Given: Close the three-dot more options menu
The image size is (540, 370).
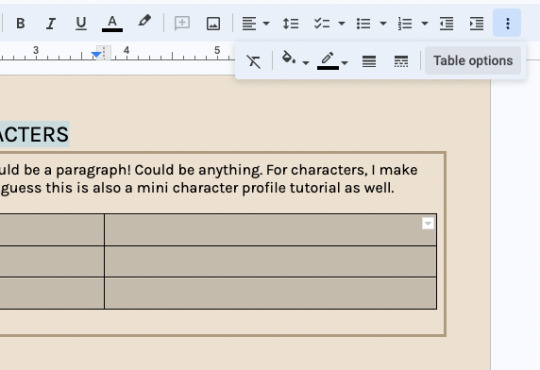Looking at the screenshot, I should tap(507, 23).
